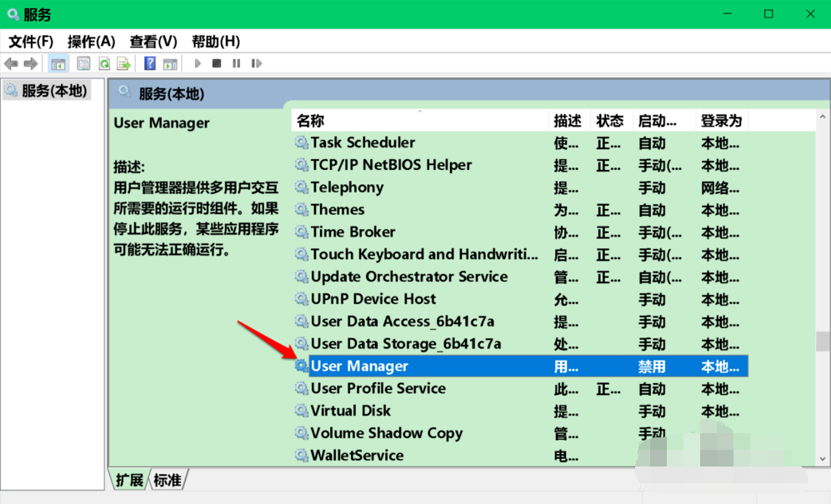This screenshot has height=504, width=831.
Task: Select the 服务(本地) tree item
Action: coord(46,91)
